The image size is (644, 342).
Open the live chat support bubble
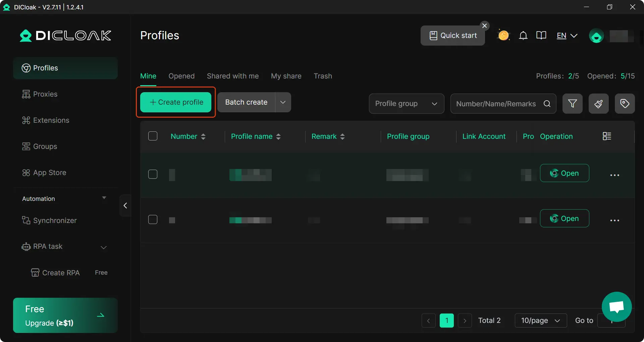click(616, 306)
